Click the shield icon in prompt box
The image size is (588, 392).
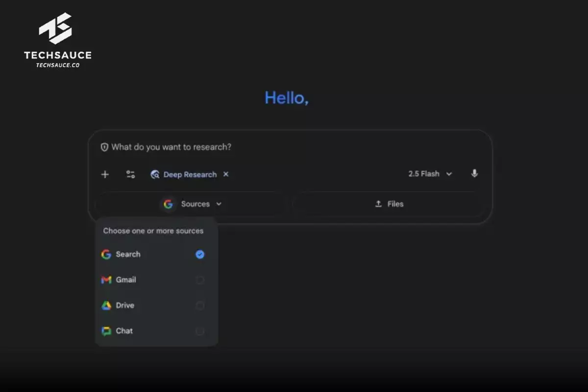pyautogui.click(x=104, y=147)
